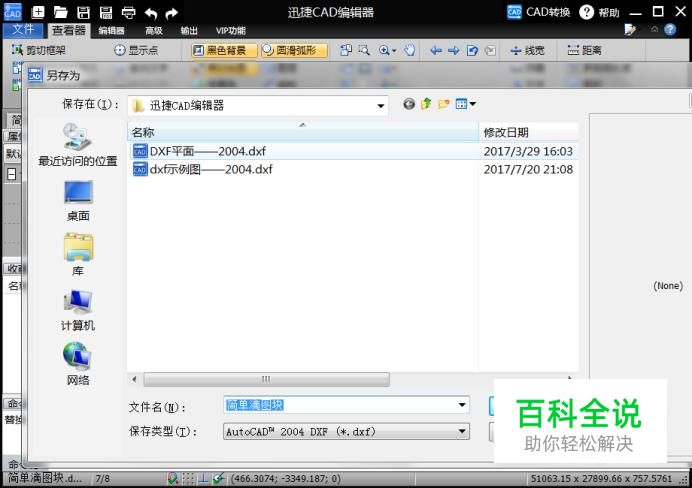This screenshot has height=488, width=692.
Task: Go to 最近访问的位置 recent places
Action: 78,145
